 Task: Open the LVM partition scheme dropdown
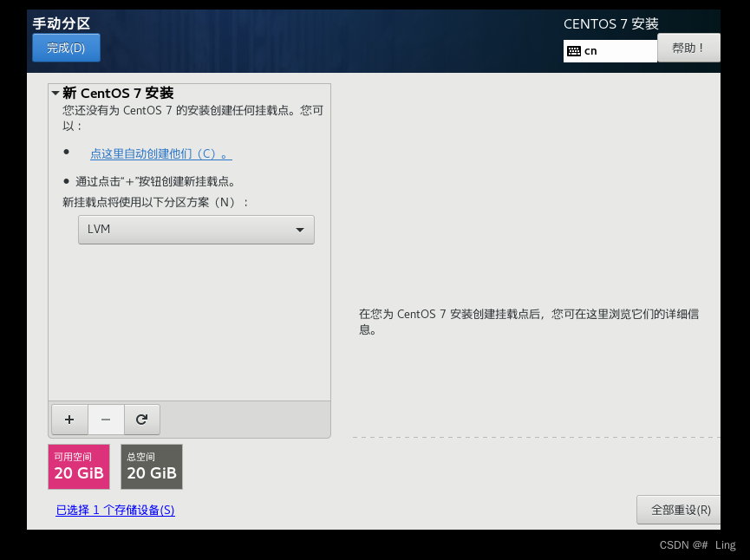point(196,230)
